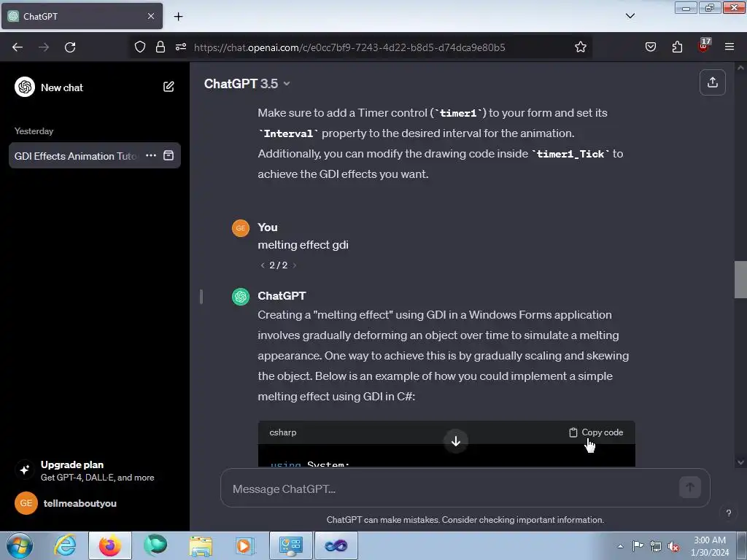Screen dimensions: 747x560
Task: Bookmark this page with star icon
Action: click(580, 47)
